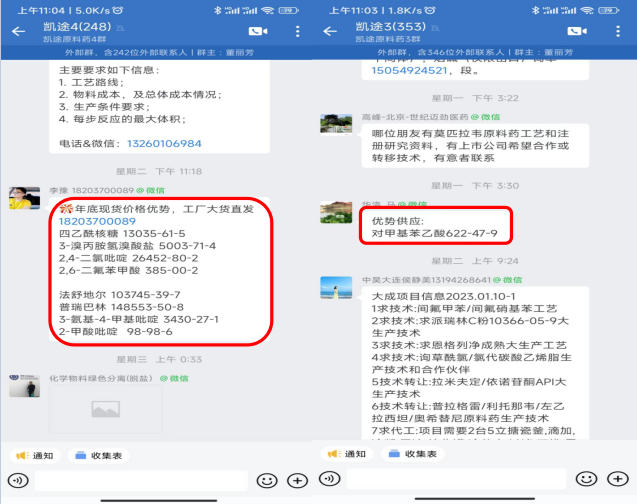637x504 pixels.
Task: Tap 通知 button in left chat
Action: click(35, 456)
